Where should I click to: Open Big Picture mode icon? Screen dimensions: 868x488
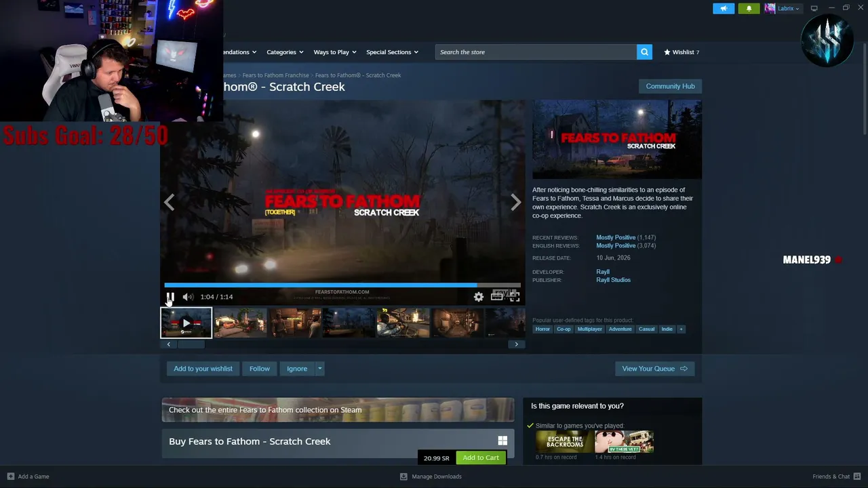(x=814, y=8)
